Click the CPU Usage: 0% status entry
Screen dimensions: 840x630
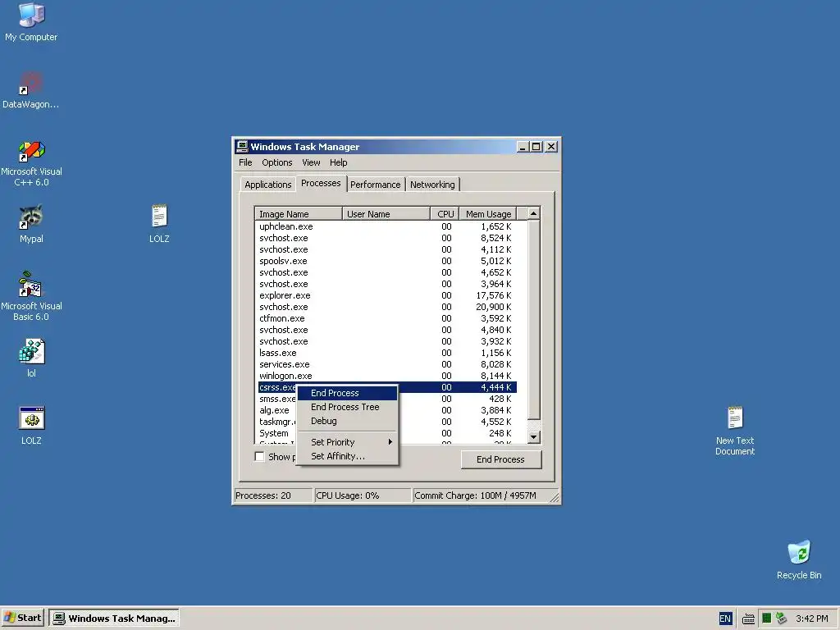coord(362,495)
